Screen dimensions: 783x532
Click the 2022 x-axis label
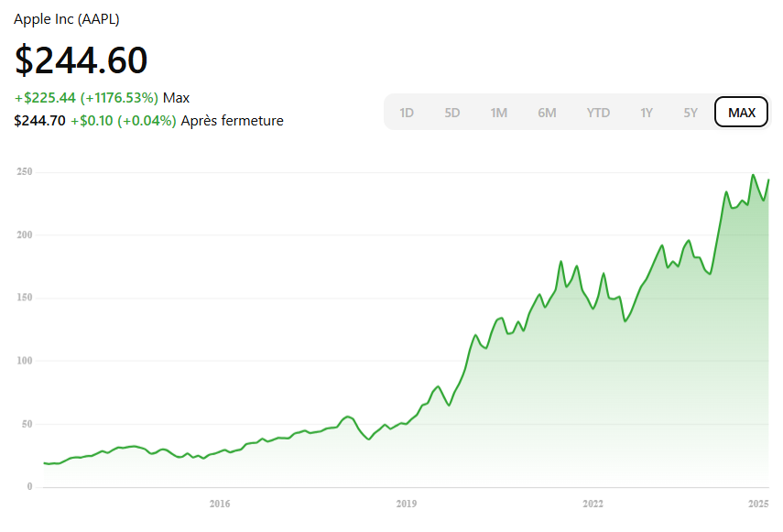pos(593,504)
